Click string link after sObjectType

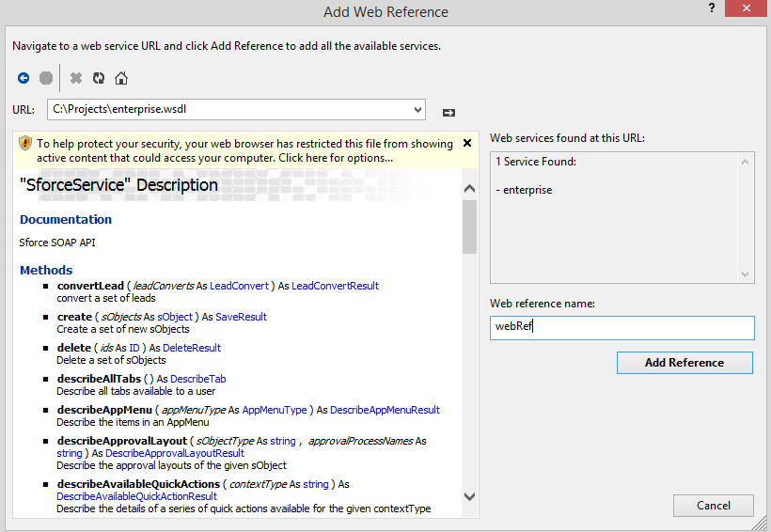(x=283, y=441)
